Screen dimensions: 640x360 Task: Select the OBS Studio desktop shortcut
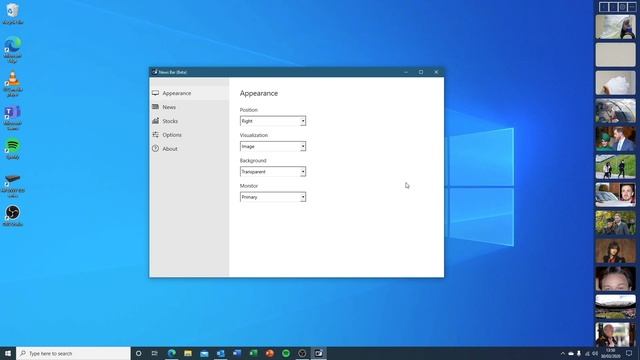click(13, 216)
